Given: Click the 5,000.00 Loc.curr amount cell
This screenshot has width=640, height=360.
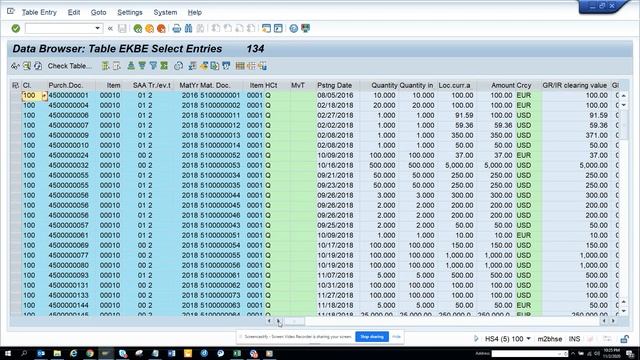Looking at the screenshot, I should [456, 165].
